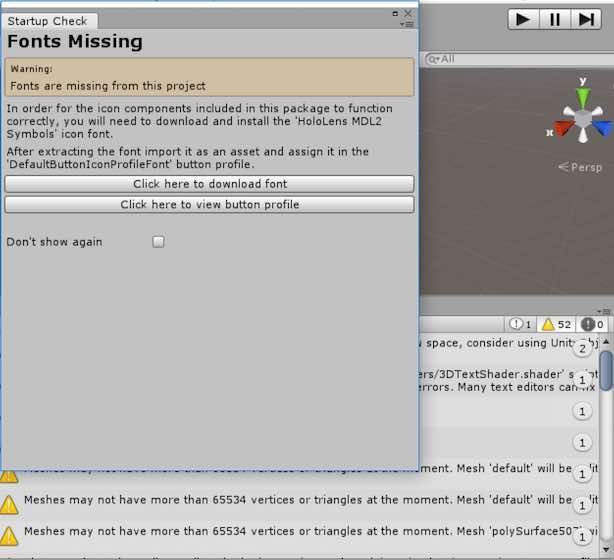
Task: Toggle the Persp projection label
Action: point(580,167)
